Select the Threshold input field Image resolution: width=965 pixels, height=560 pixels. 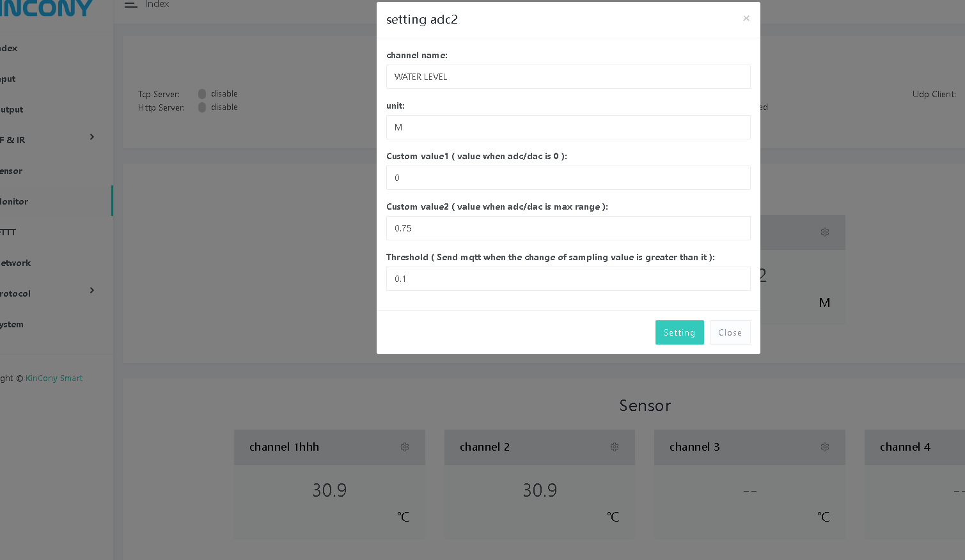pos(568,279)
